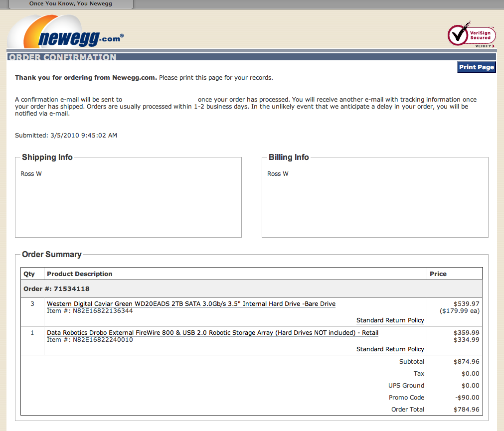Click the Shipping Info heading
This screenshot has width=504, height=431.
[x=47, y=157]
